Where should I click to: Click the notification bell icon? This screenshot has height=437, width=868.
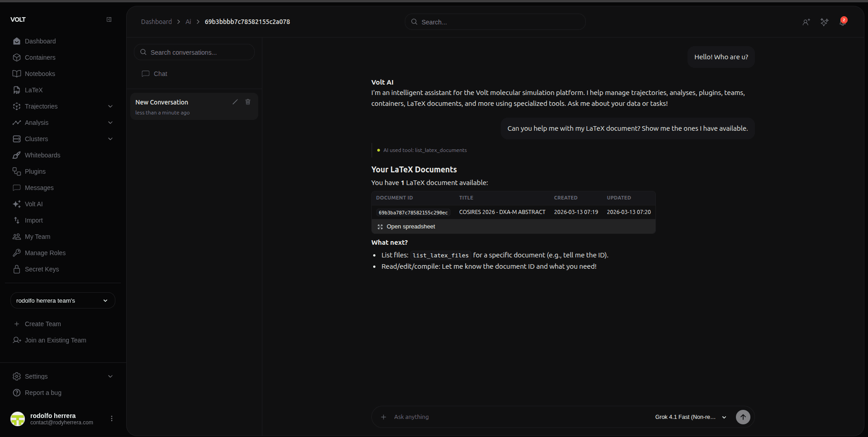coord(843,22)
